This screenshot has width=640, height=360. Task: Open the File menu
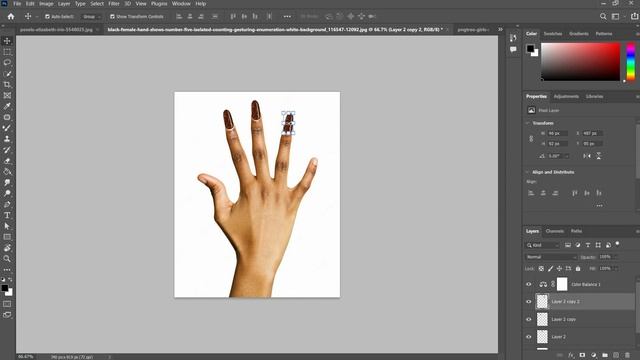(17, 4)
